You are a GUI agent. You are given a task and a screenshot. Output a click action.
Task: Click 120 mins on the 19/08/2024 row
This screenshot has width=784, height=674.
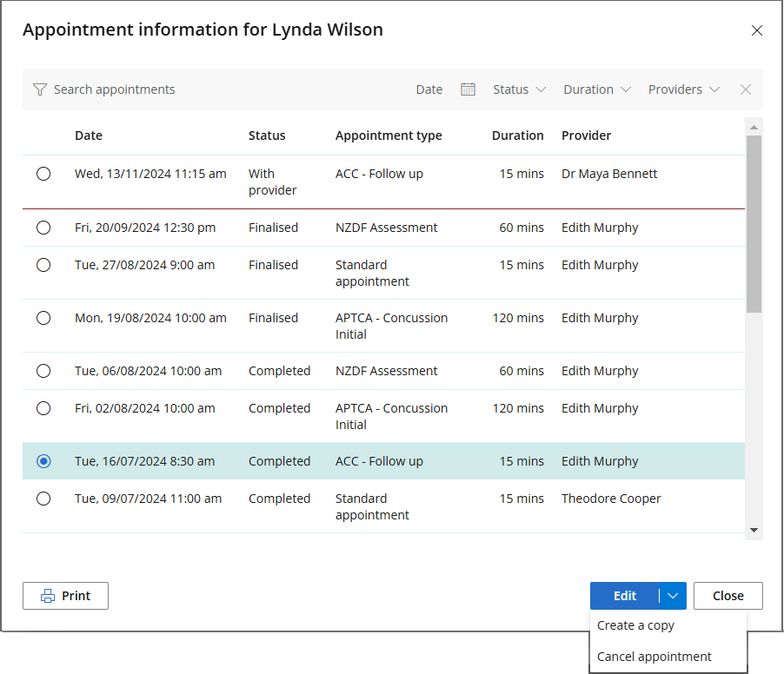click(518, 318)
